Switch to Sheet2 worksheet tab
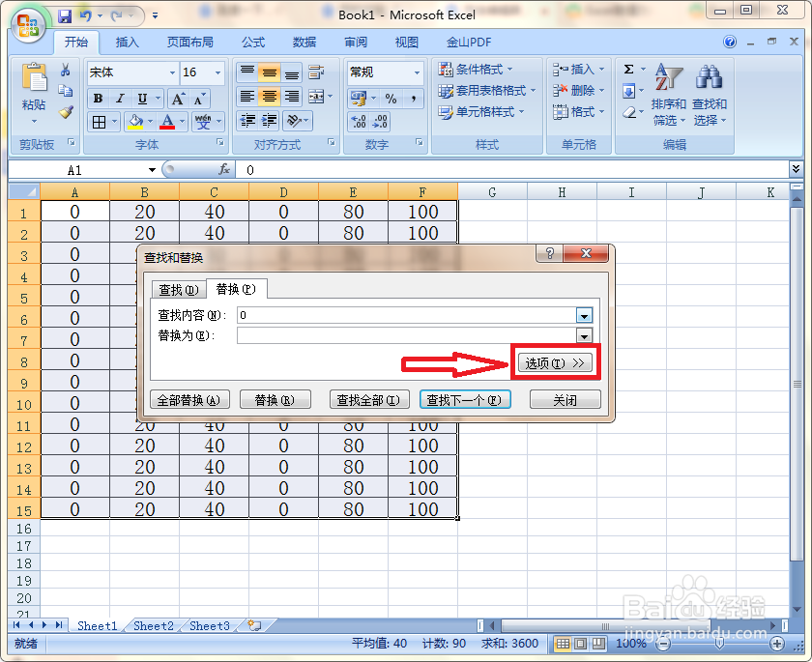Screen dimensions: 812x662 pos(152,626)
